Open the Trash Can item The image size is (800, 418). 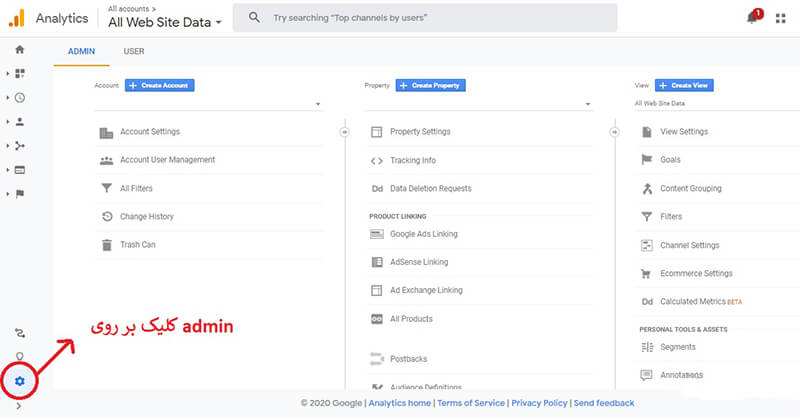pos(137,245)
